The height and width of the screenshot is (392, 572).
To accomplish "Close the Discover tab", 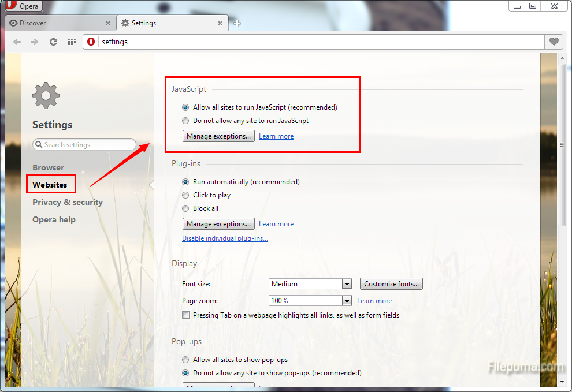I will (x=108, y=23).
